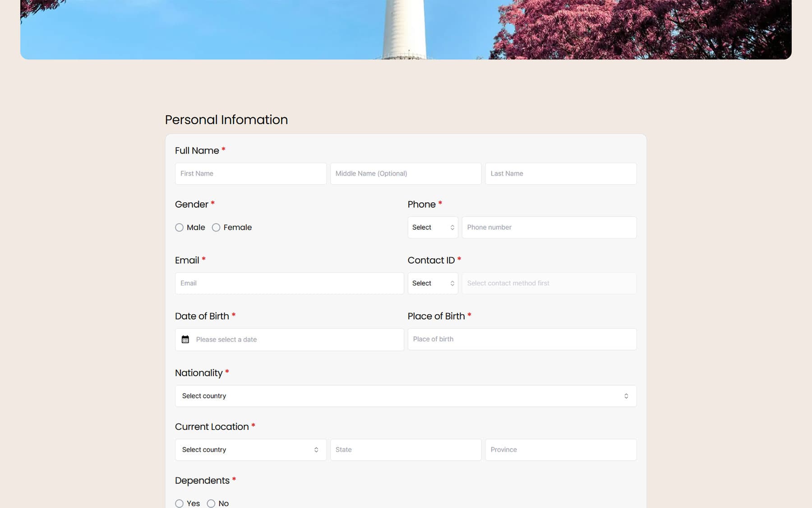Open the Phone country code Select dropdown
Image resolution: width=812 pixels, height=508 pixels.
(x=433, y=228)
